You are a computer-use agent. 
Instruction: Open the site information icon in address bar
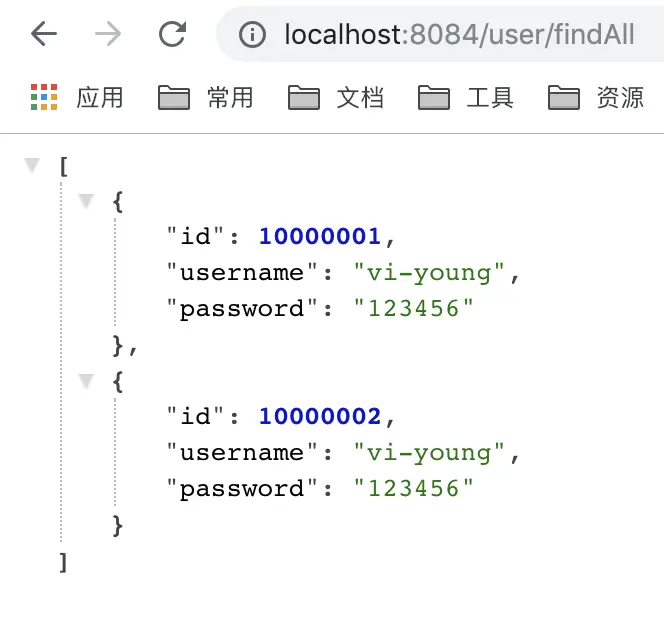(252, 34)
